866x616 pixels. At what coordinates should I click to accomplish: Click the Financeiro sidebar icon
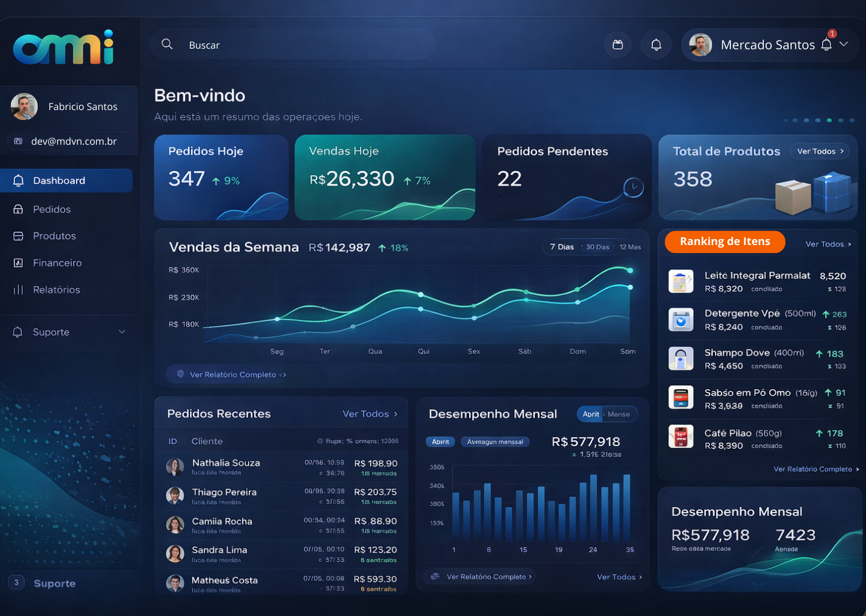tap(18, 263)
